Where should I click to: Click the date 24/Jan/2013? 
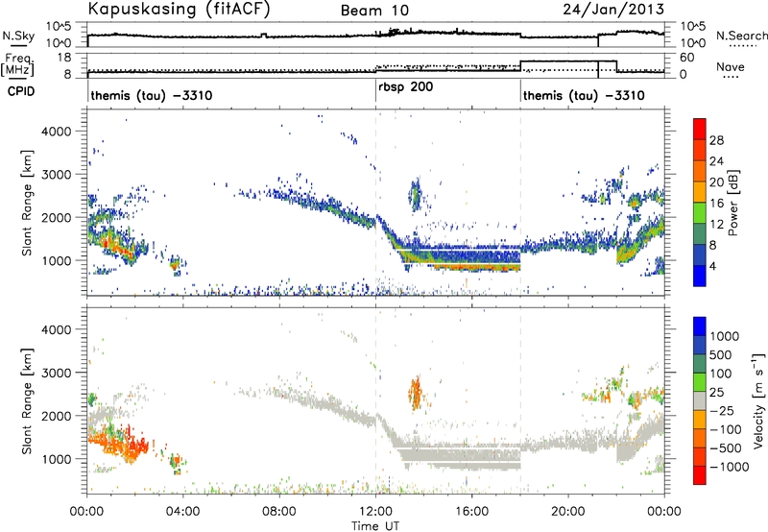click(x=613, y=9)
